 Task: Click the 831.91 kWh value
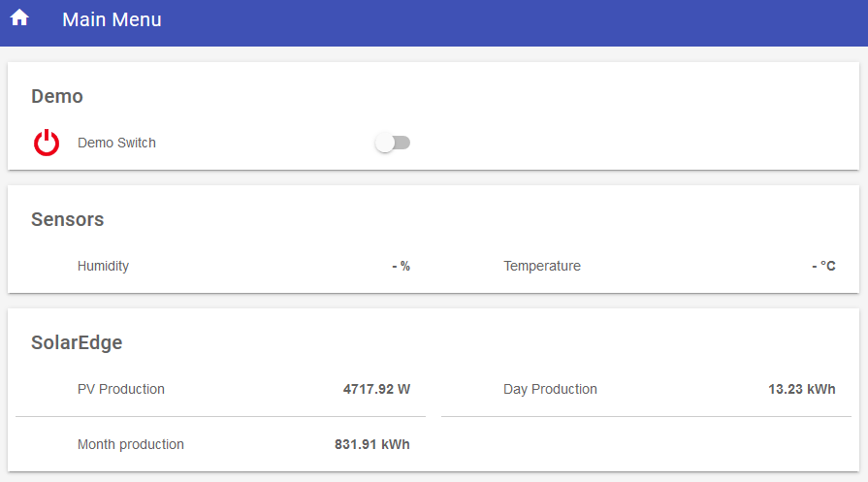point(372,444)
